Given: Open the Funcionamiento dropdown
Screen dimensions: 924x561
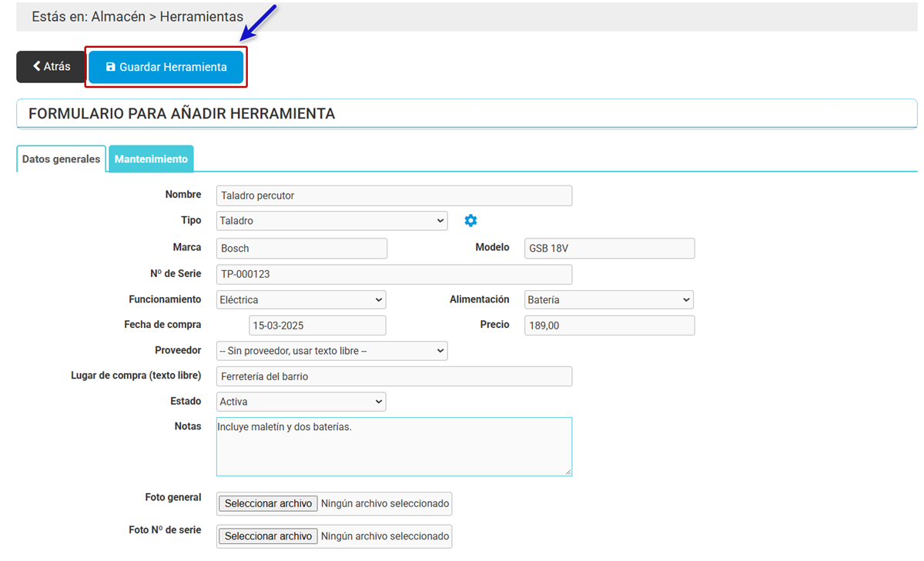Looking at the screenshot, I should [301, 299].
